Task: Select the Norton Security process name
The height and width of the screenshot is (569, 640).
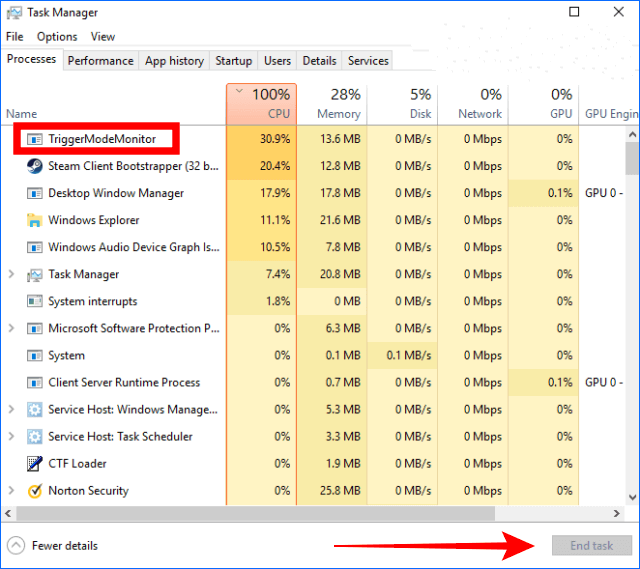Action: pos(88,491)
